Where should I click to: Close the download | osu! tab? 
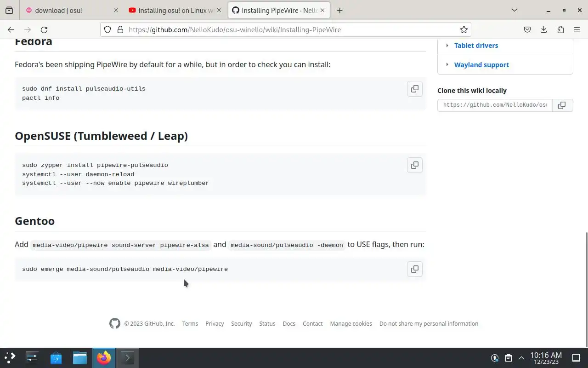pyautogui.click(x=115, y=10)
